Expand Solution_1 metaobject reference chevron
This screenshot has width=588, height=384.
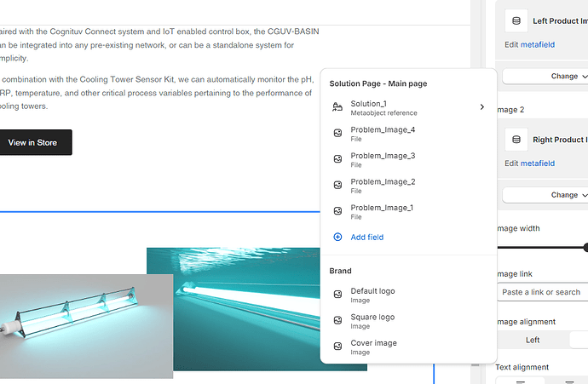pyautogui.click(x=482, y=107)
